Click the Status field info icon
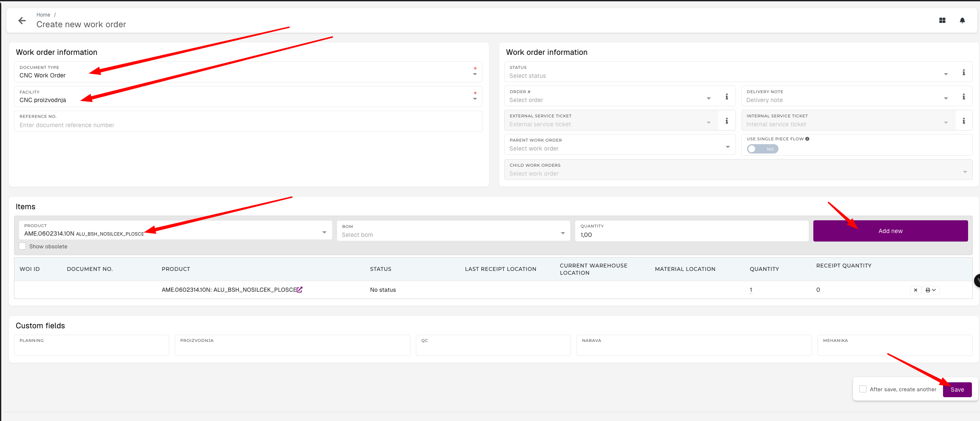 coord(964,72)
